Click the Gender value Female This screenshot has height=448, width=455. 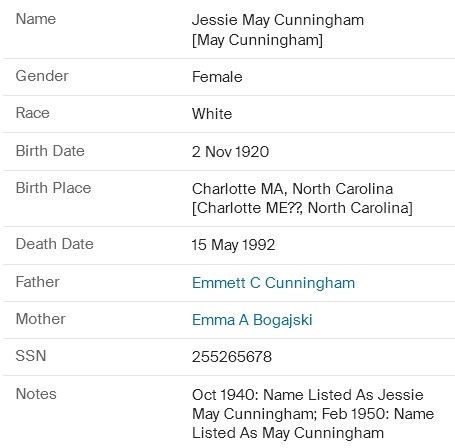click(x=217, y=77)
